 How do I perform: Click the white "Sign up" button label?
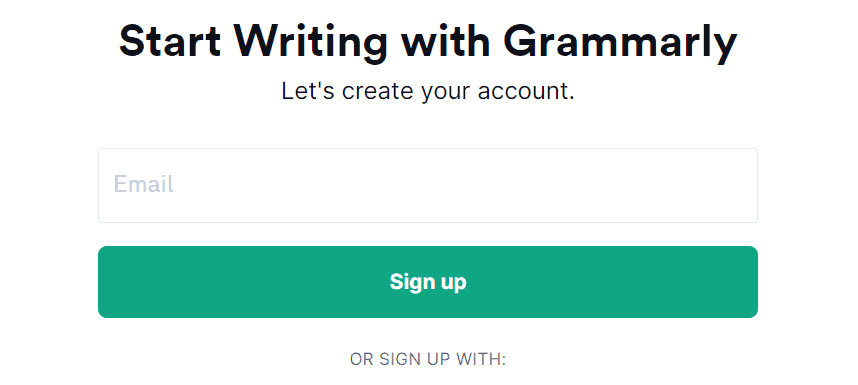click(x=428, y=282)
